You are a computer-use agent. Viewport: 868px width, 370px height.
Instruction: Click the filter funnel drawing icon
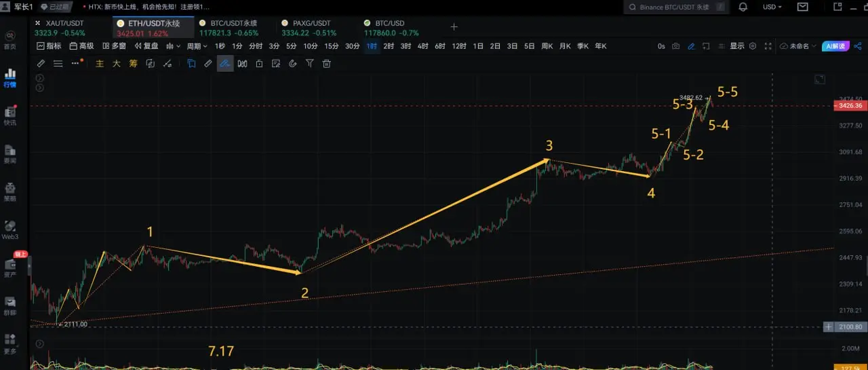point(310,63)
